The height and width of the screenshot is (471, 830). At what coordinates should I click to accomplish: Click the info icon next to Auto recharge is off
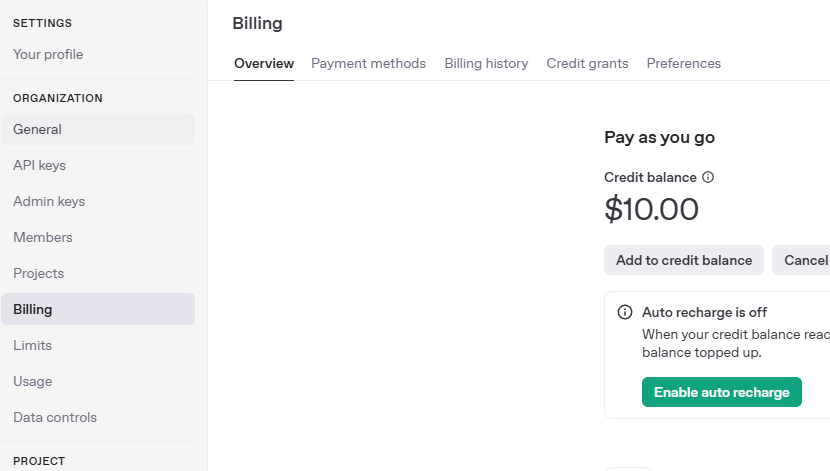coord(625,312)
